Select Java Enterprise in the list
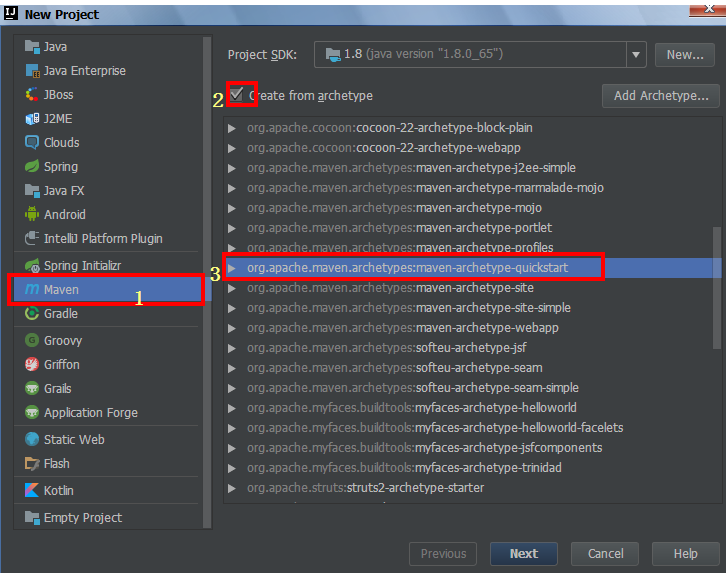Image resolution: width=726 pixels, height=573 pixels. pyautogui.click(x=106, y=71)
